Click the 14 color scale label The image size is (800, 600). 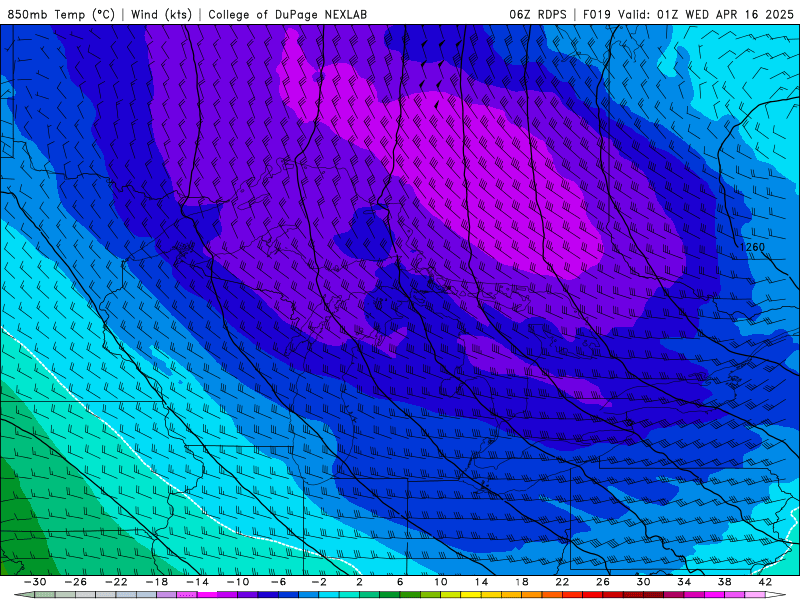tap(481, 582)
